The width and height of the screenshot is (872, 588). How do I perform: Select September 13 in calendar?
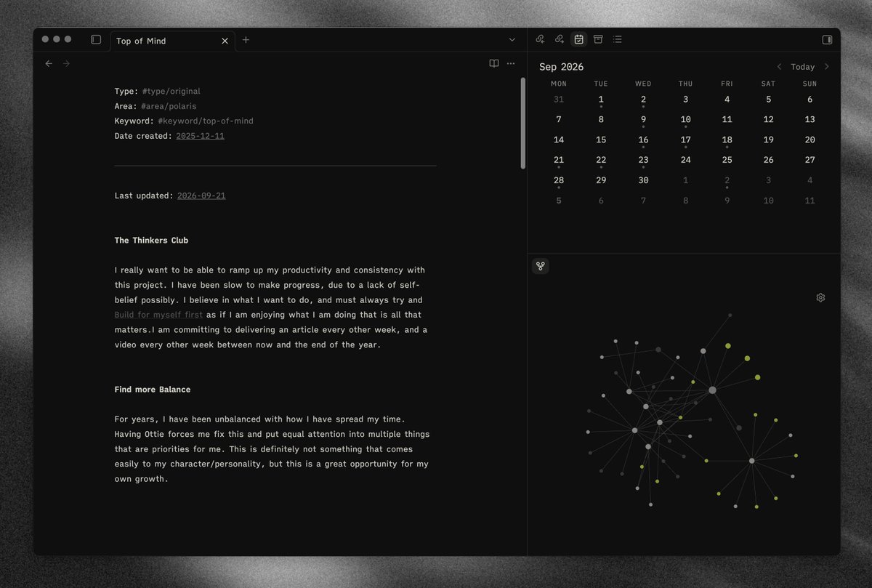810,120
